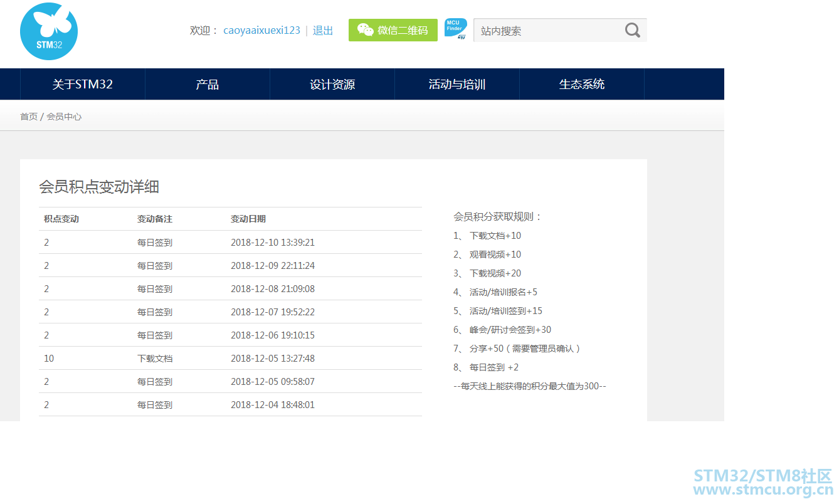Click 积点变动 column header
Viewport: 839px width, 504px height.
pyautogui.click(x=61, y=219)
